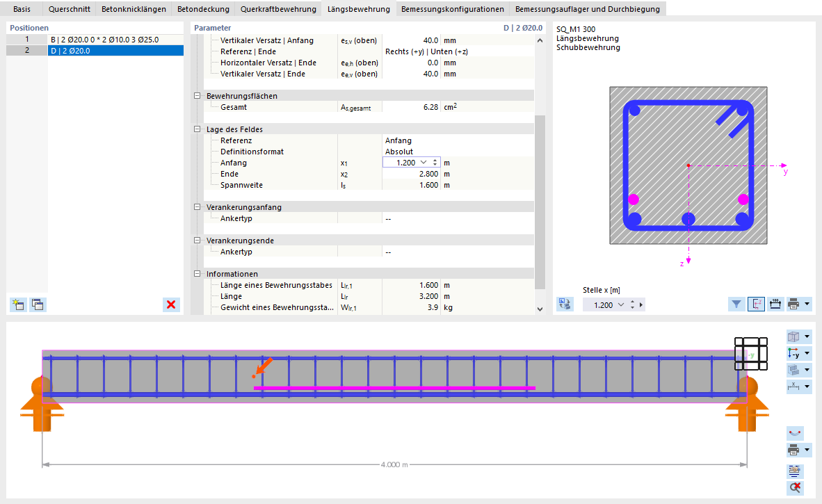Click the Anfang x1 spinner arrows
This screenshot has width=822, height=504.
tap(435, 163)
